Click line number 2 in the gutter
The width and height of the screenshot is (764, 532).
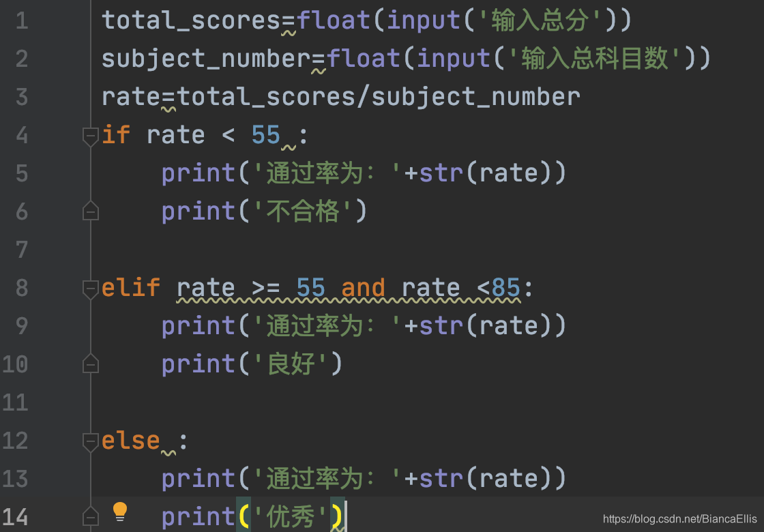pos(22,59)
